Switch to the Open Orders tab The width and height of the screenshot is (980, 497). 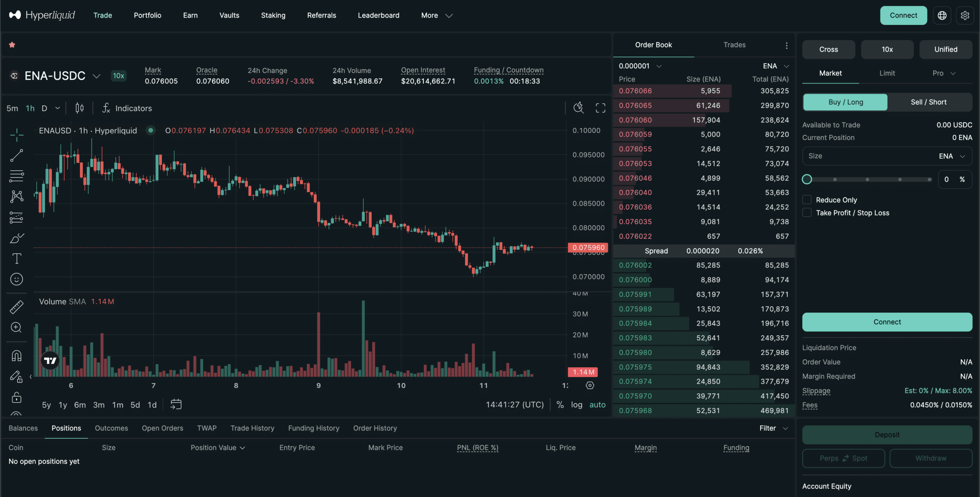162,428
